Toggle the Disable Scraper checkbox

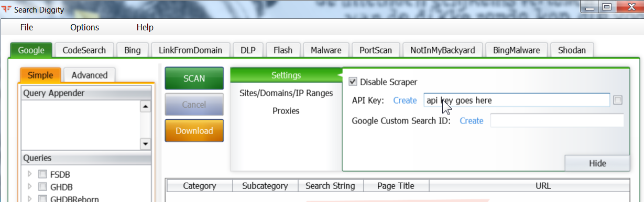pos(353,82)
